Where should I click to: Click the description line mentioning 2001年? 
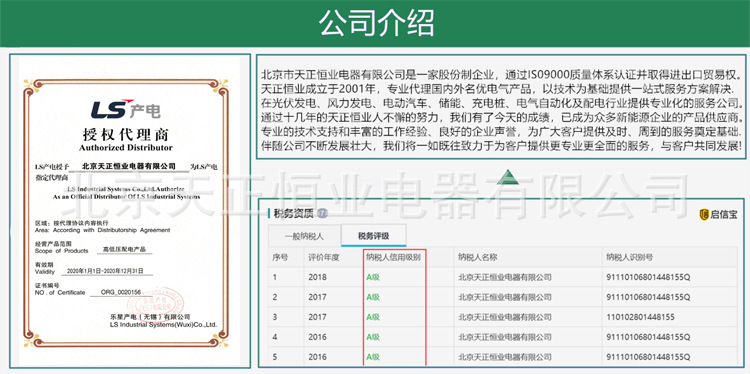point(497,89)
